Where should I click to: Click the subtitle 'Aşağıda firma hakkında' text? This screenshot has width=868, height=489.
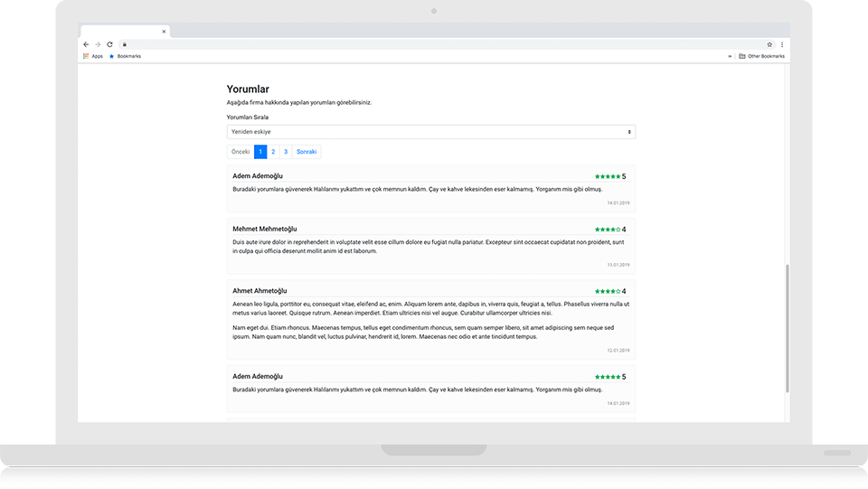[x=299, y=103]
